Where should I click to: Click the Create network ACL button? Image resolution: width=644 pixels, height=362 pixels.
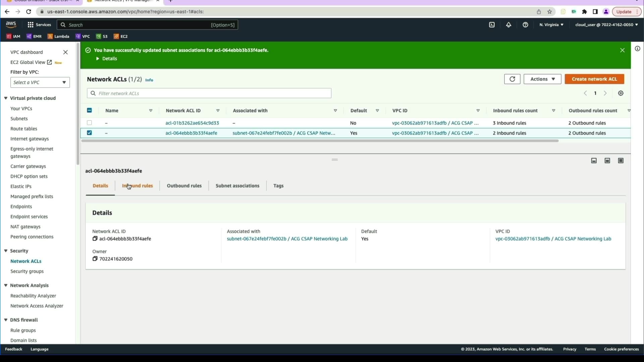pos(594,79)
